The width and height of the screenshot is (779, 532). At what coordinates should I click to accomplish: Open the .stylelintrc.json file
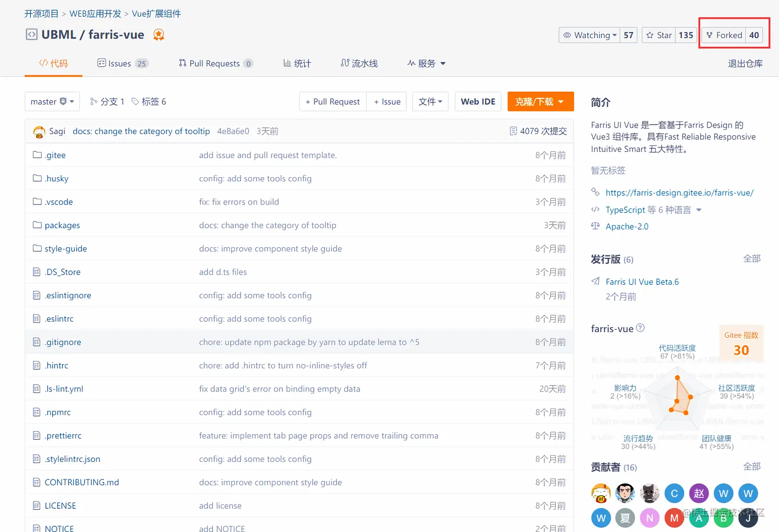[x=73, y=459]
